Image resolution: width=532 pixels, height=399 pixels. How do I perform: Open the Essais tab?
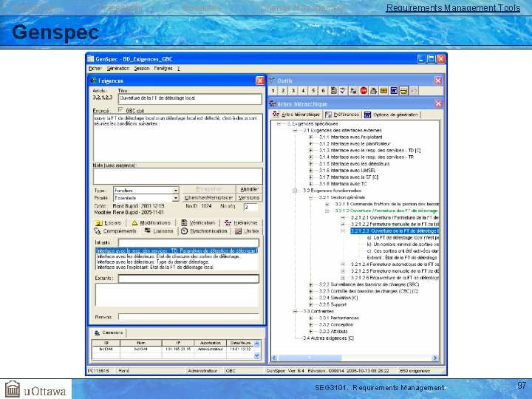109,222
